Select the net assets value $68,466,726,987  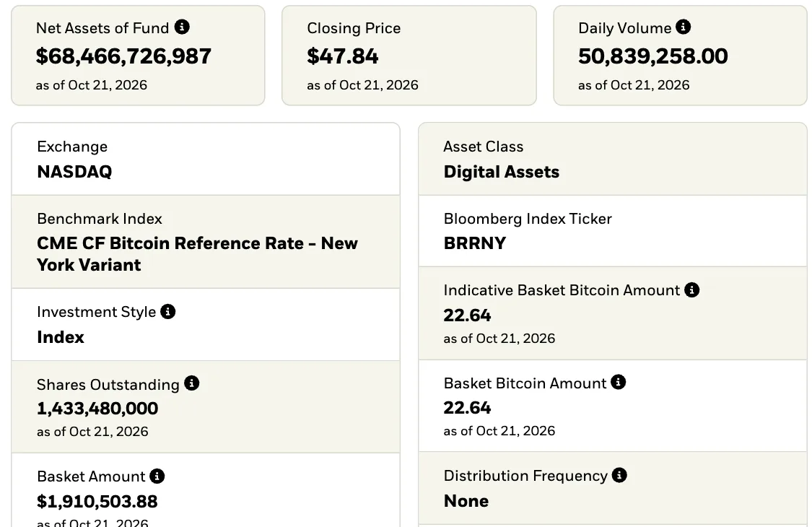[123, 56]
